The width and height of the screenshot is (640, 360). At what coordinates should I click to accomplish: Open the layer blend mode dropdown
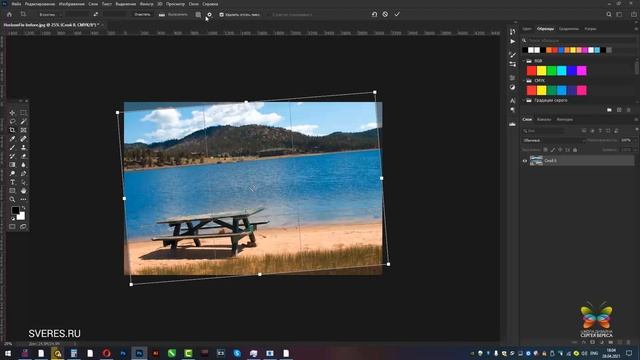(554, 140)
